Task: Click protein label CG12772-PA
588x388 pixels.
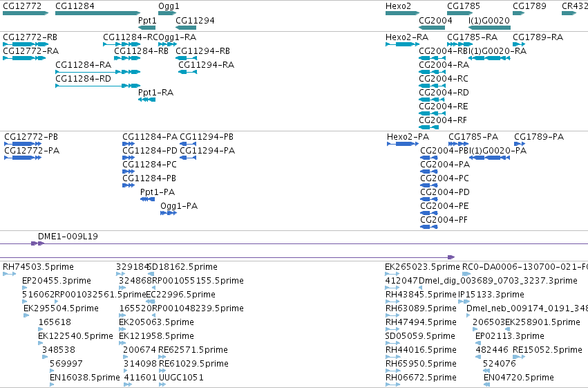Action: tap(32, 151)
